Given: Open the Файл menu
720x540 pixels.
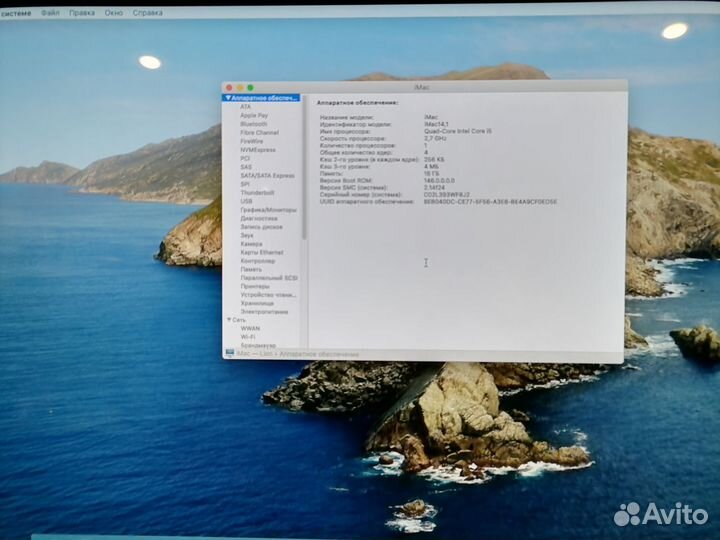Looking at the screenshot, I should coord(50,13).
